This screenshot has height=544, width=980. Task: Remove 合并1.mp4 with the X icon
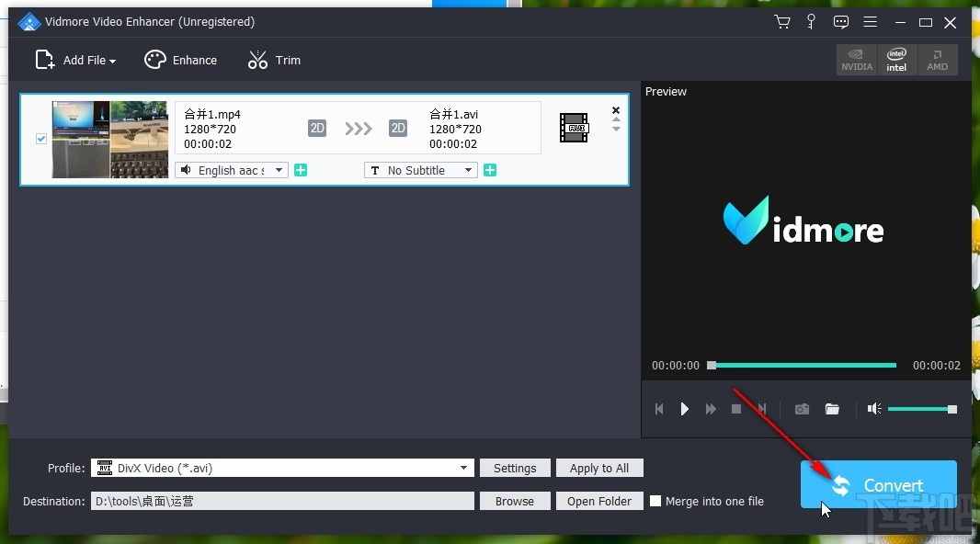[x=616, y=110]
